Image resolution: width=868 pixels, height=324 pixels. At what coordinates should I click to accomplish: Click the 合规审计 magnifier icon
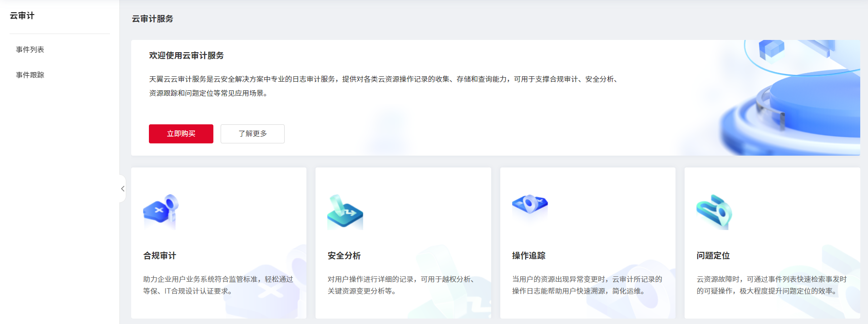(161, 212)
